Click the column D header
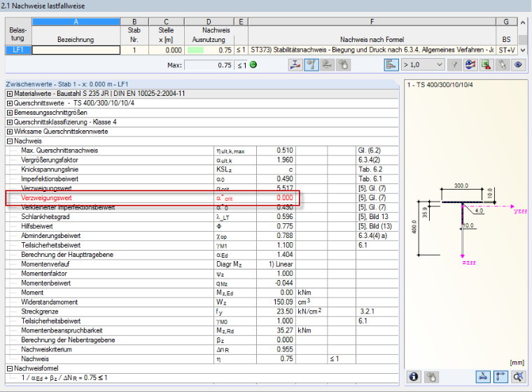The width and height of the screenshot is (532, 392). click(209, 22)
